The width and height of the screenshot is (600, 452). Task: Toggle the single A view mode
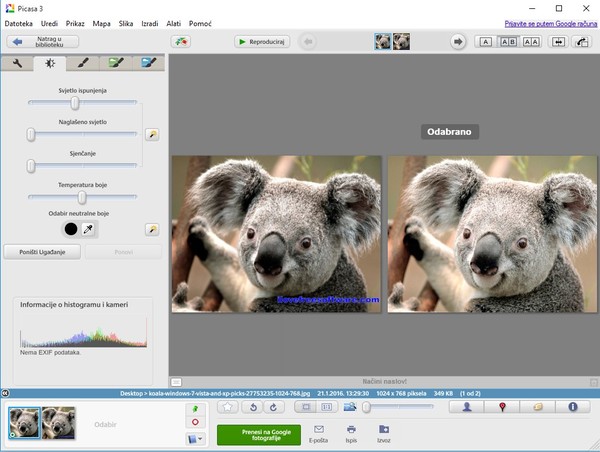[x=486, y=41]
